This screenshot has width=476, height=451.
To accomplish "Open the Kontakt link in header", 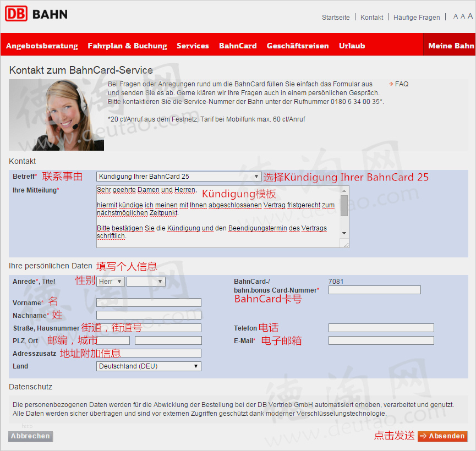I will point(371,17).
